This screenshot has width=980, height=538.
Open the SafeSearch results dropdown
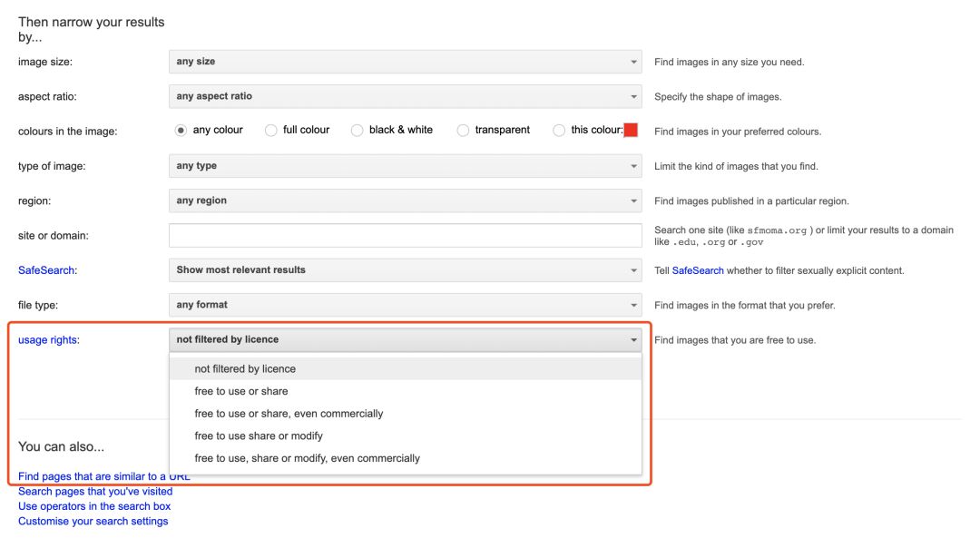[405, 270]
